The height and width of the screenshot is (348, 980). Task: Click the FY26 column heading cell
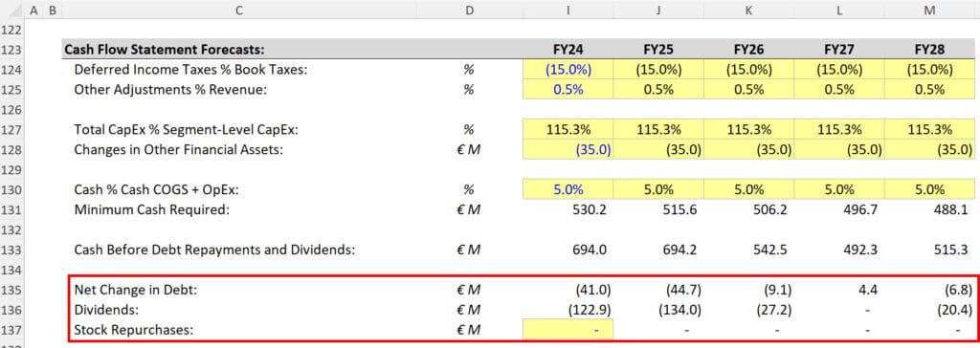pyautogui.click(x=748, y=50)
